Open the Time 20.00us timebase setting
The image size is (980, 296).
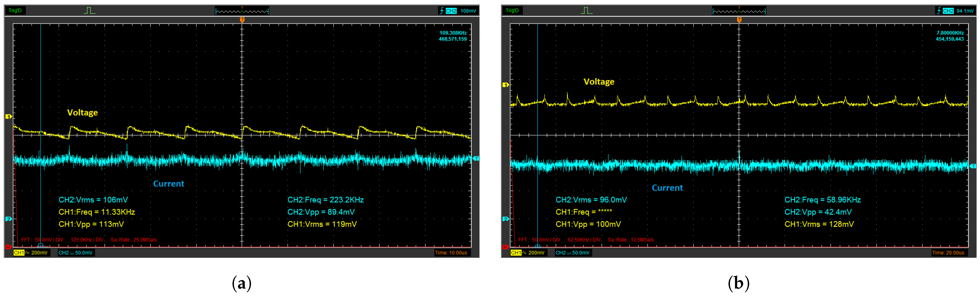(x=949, y=253)
